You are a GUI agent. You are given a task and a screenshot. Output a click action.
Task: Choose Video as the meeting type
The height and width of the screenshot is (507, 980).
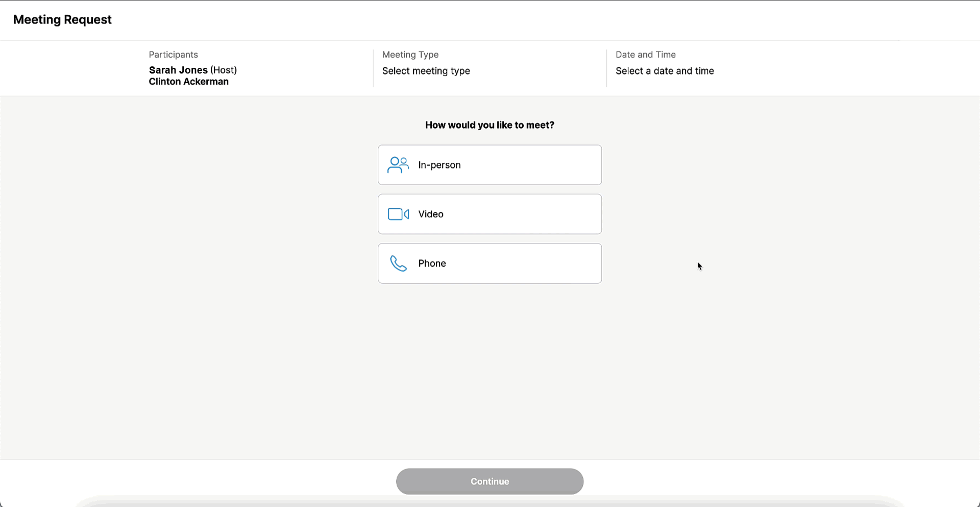pos(431,214)
